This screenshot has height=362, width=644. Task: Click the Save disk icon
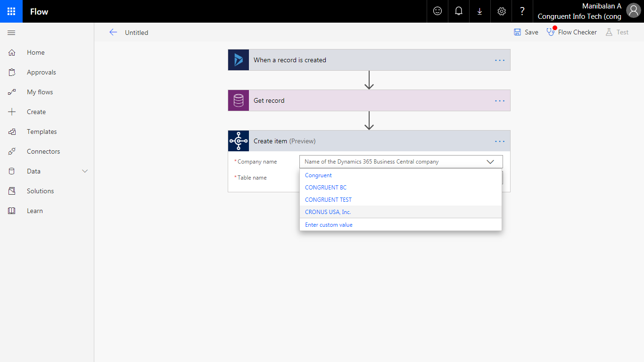[518, 32]
